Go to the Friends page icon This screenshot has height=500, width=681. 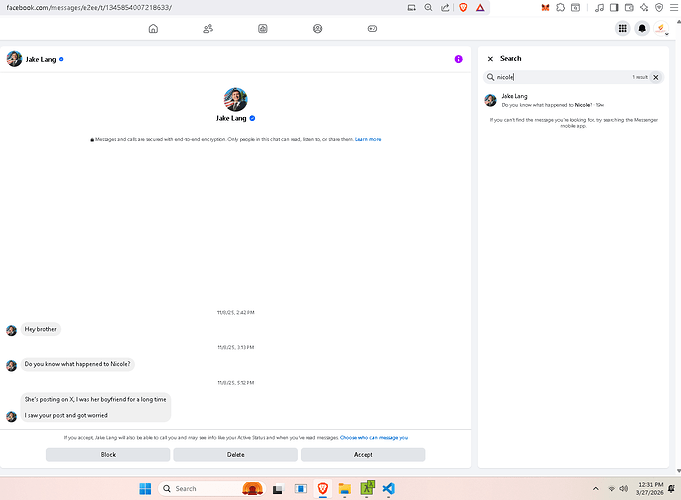208,29
